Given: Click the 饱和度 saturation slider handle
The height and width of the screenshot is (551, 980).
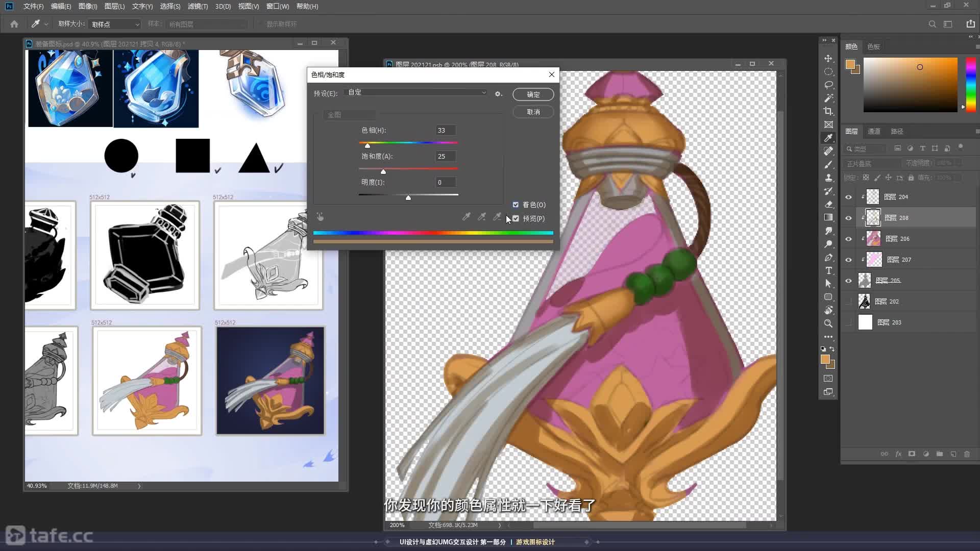Looking at the screenshot, I should 383,172.
